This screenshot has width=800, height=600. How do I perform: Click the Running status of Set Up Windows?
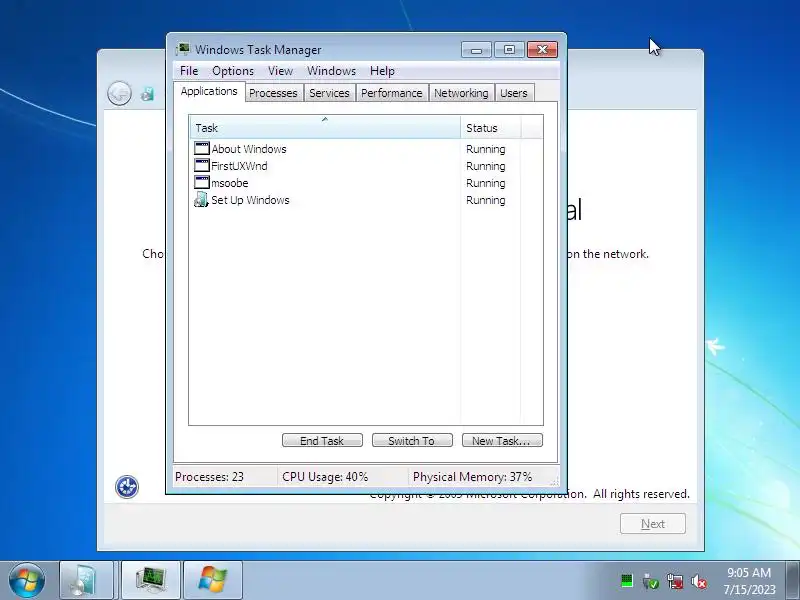click(x=486, y=200)
